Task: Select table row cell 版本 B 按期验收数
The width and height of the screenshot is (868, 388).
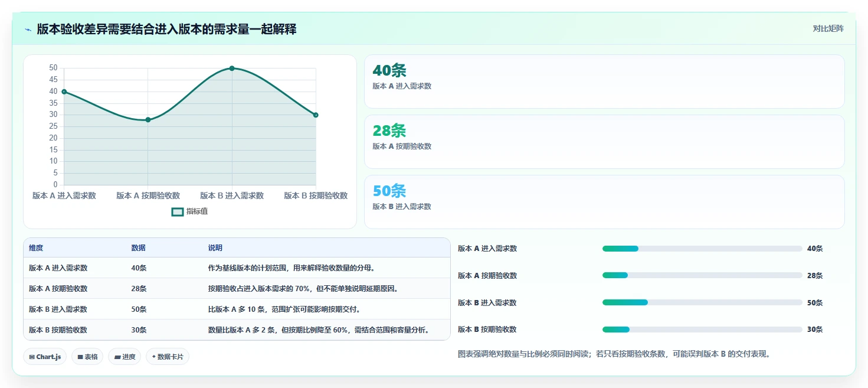Action: pos(58,330)
